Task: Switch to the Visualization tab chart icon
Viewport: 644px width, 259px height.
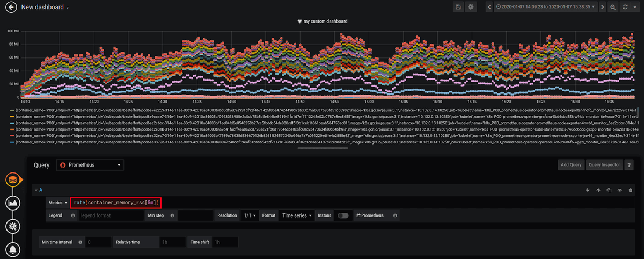Action: pyautogui.click(x=14, y=203)
